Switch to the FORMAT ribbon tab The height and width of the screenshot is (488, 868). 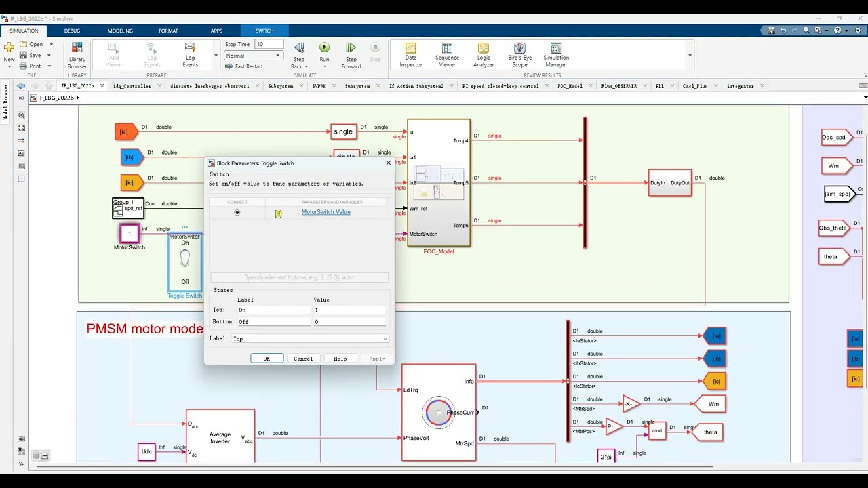168,30
